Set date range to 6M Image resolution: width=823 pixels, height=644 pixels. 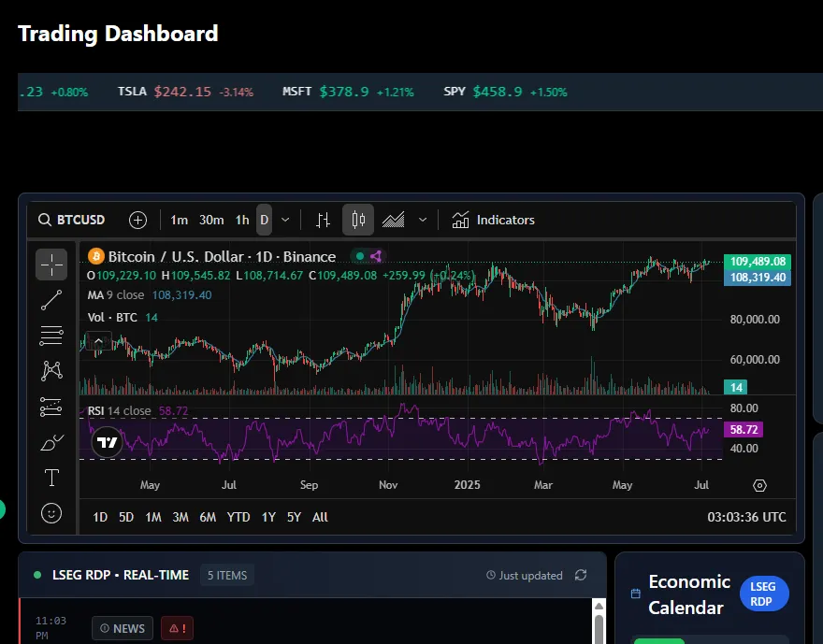click(208, 518)
